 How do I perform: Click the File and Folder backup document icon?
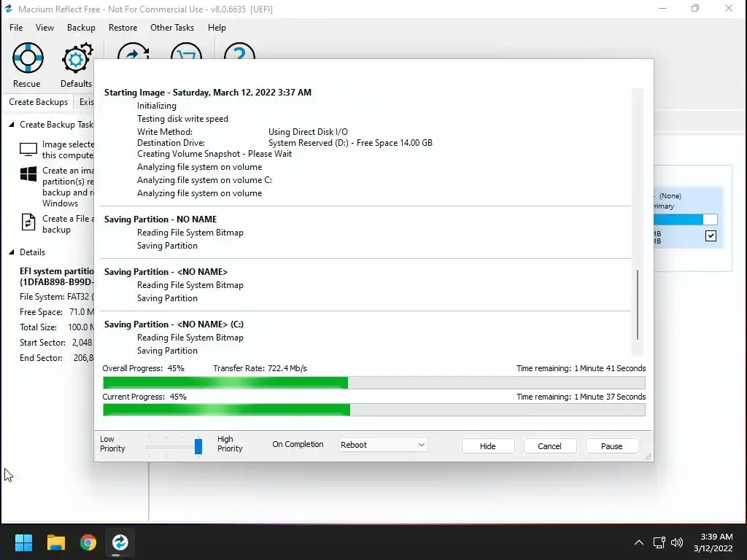28,222
